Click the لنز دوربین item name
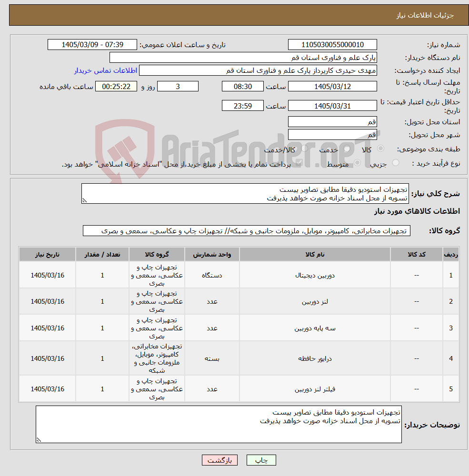 (x=315, y=302)
